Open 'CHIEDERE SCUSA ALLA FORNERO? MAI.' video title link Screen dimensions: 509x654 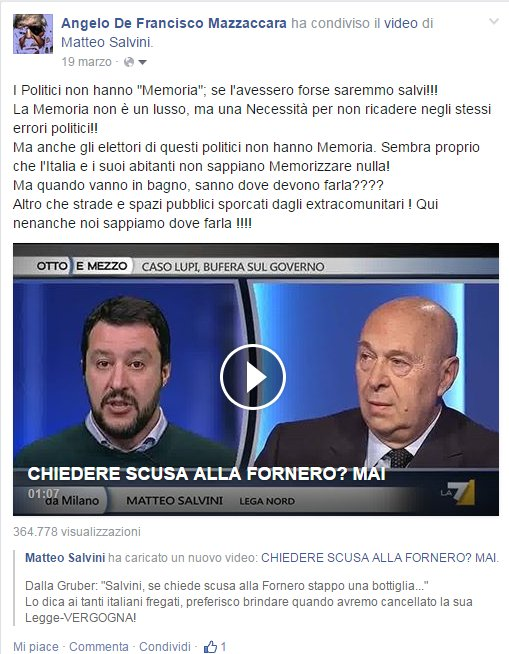[x=380, y=558]
